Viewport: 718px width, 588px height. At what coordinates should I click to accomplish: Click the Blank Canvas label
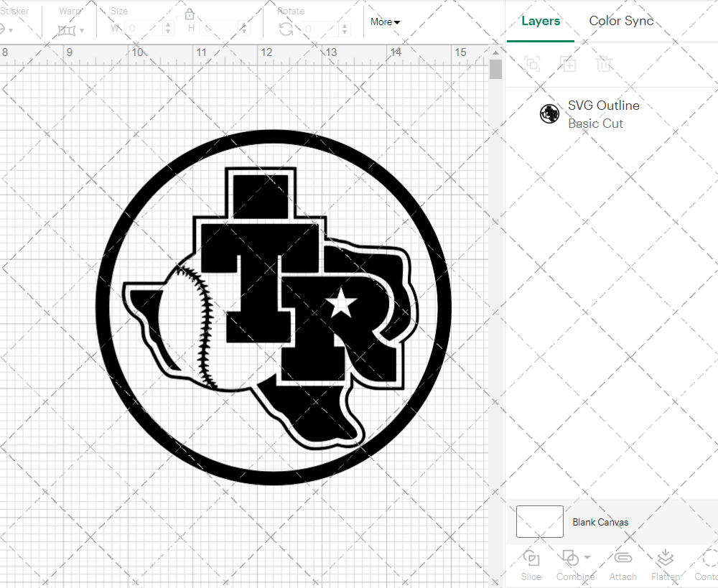pyautogui.click(x=601, y=522)
